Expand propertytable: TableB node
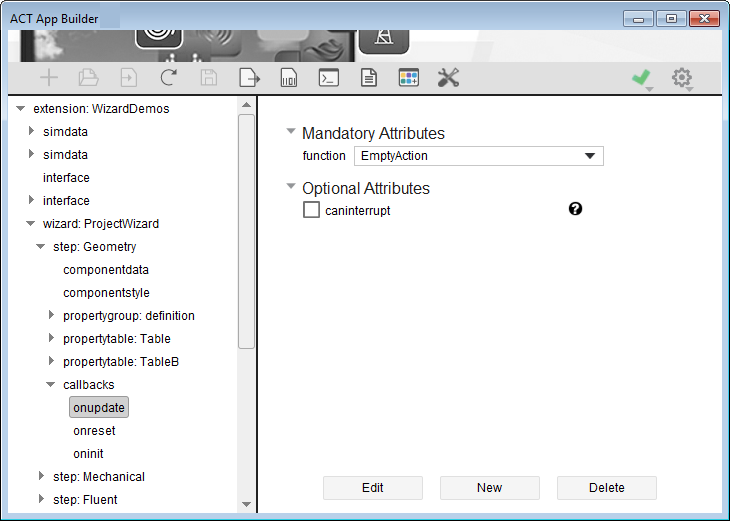The width and height of the screenshot is (730, 521). click(52, 360)
